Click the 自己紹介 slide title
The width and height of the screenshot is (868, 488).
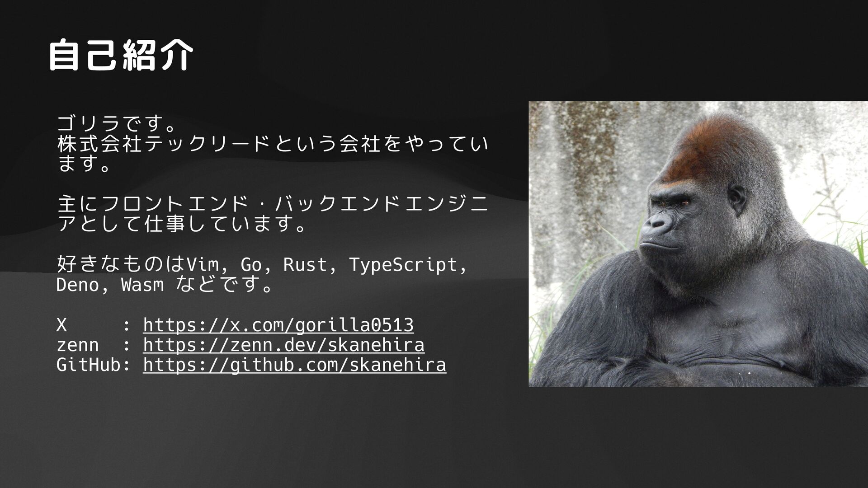click(121, 56)
